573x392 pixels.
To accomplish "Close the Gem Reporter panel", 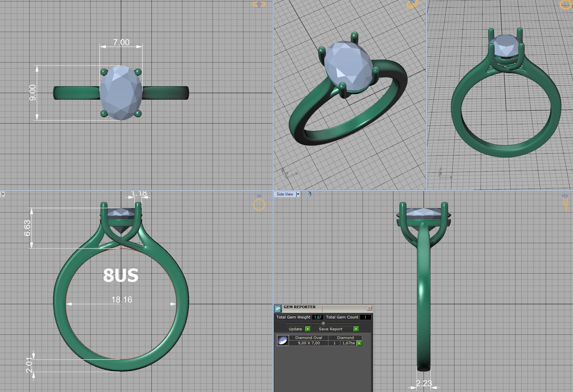I will click(x=369, y=308).
